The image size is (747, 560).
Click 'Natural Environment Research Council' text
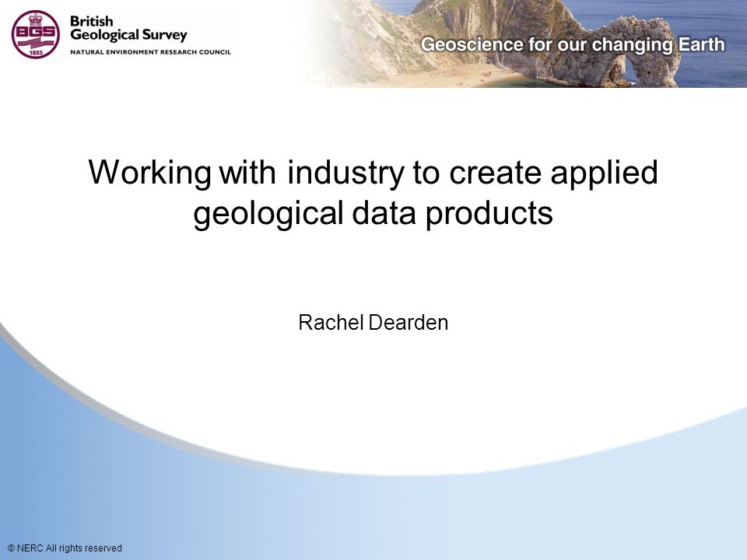(x=150, y=52)
